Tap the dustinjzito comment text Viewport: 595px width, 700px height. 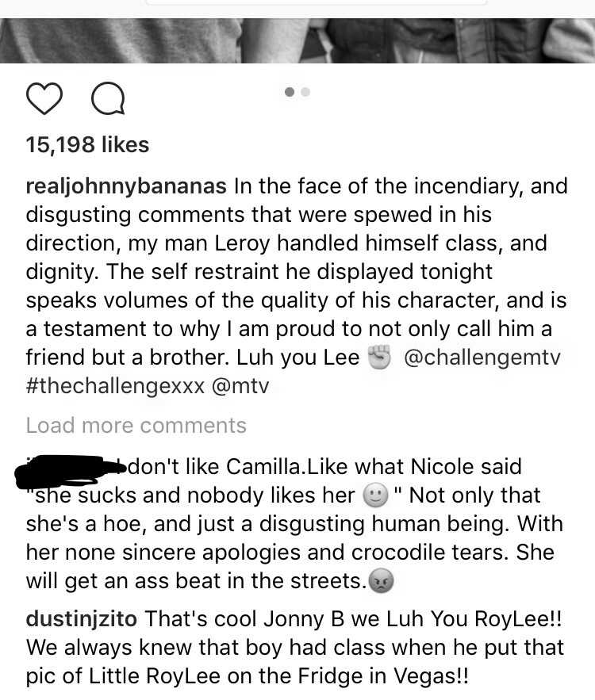(295, 648)
